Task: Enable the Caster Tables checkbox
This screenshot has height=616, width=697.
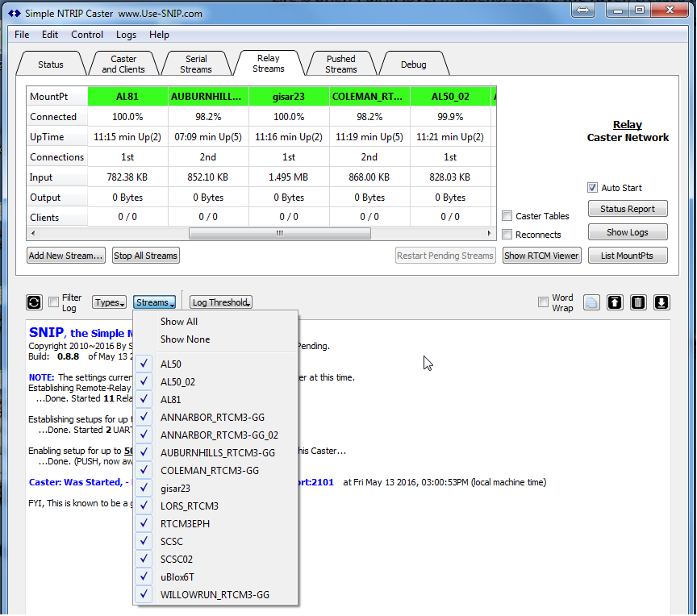Action: click(507, 216)
